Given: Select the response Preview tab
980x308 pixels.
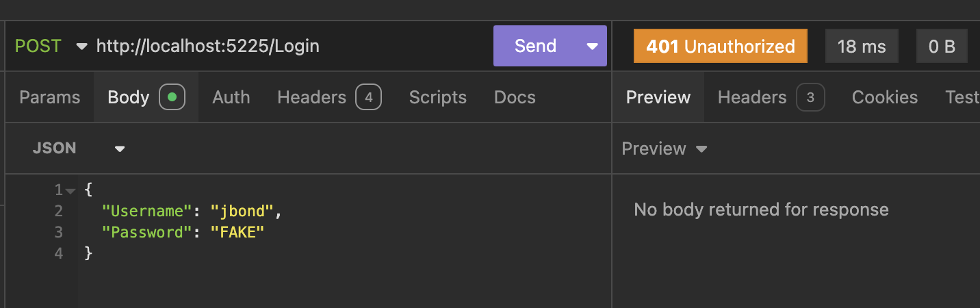Looking at the screenshot, I should coord(658,97).
